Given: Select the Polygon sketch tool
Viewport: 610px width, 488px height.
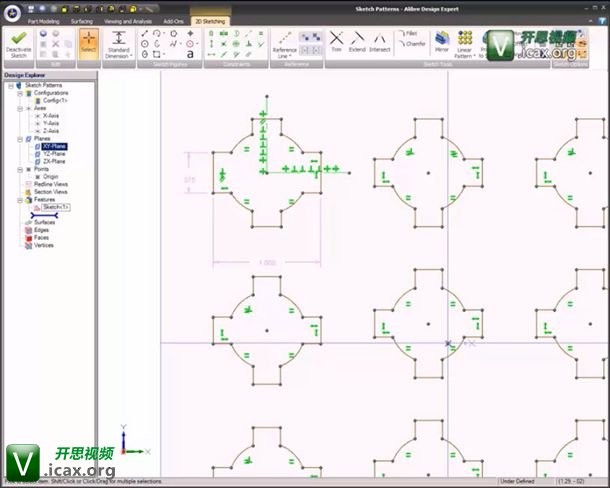Looking at the screenshot, I should pos(174,33).
